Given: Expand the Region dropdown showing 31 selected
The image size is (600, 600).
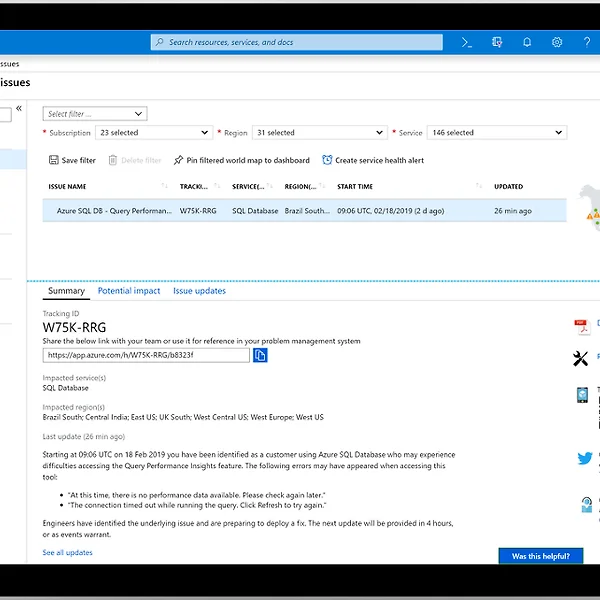Looking at the screenshot, I should 318,133.
